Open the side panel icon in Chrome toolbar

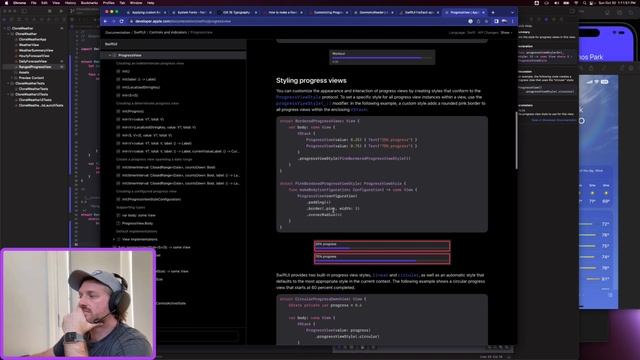(496, 21)
